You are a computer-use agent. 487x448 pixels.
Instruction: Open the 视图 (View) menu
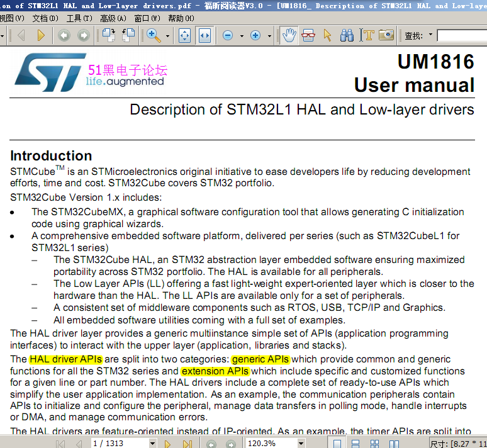[x=12, y=18]
